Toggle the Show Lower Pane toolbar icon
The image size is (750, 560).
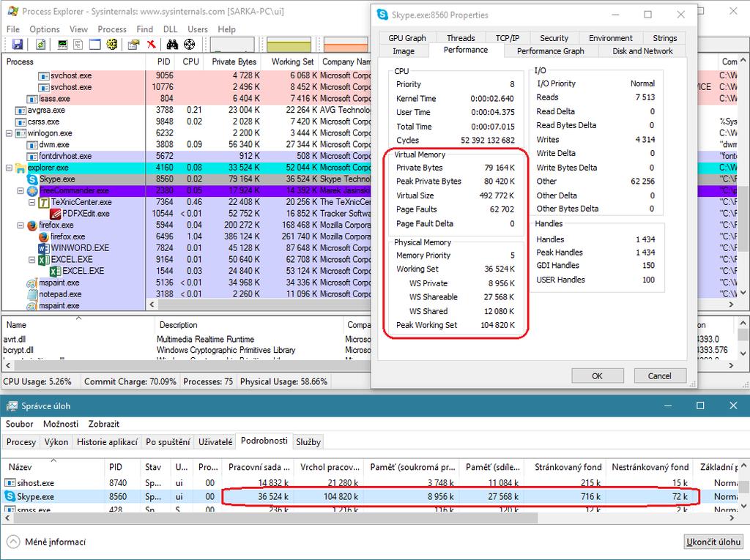[94, 45]
